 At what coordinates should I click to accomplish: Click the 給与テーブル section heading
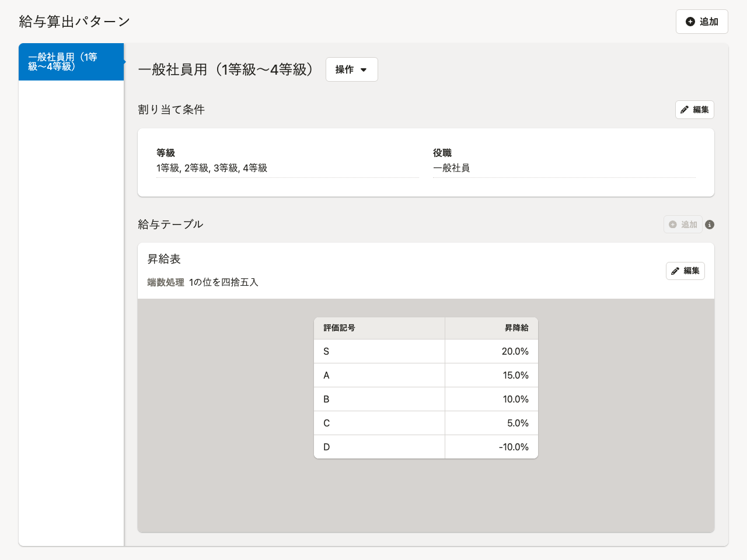[x=170, y=224]
